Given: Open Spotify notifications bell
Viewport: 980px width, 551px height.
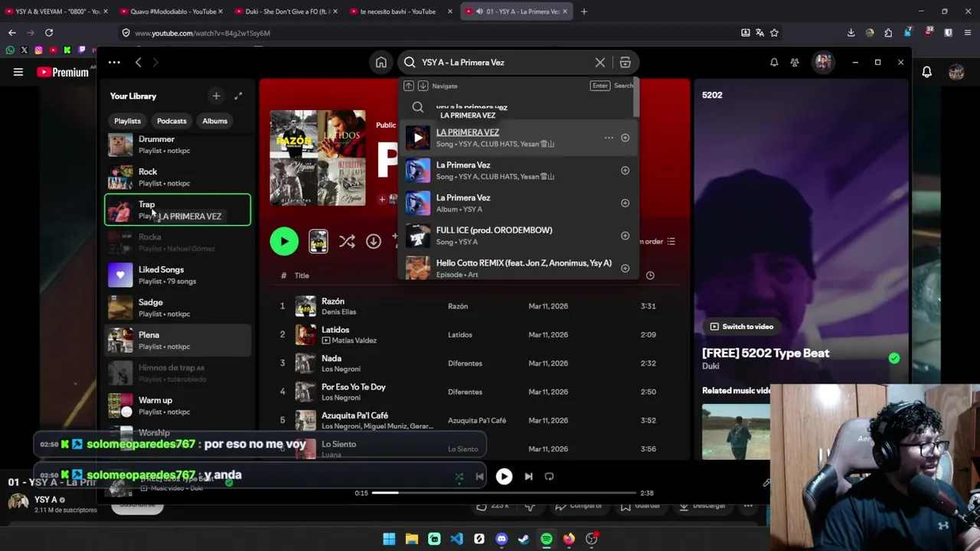Looking at the screenshot, I should point(774,63).
